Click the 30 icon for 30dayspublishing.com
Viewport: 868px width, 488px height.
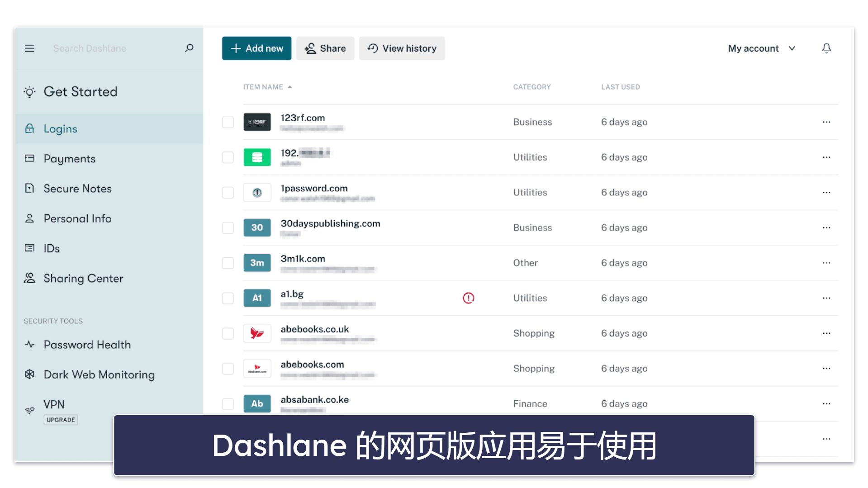(257, 227)
